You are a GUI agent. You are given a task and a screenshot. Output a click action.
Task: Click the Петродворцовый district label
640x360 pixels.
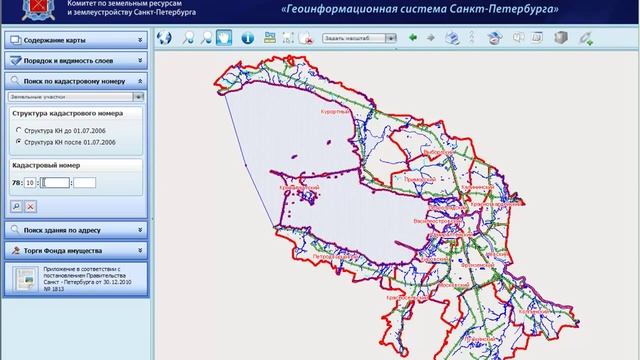click(x=336, y=257)
